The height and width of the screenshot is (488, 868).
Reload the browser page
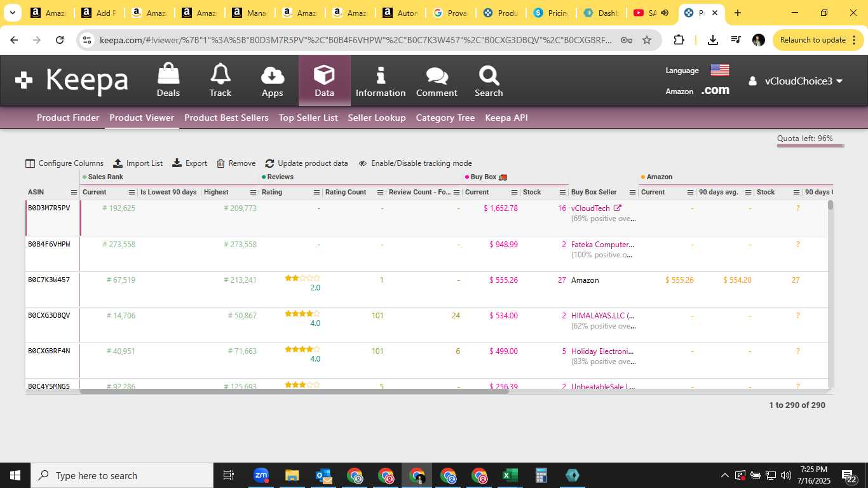point(60,40)
